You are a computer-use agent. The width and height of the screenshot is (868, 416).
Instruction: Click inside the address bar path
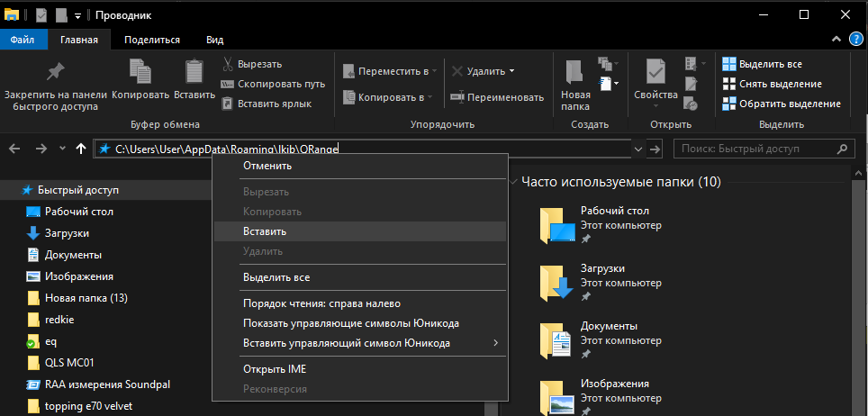pos(226,149)
